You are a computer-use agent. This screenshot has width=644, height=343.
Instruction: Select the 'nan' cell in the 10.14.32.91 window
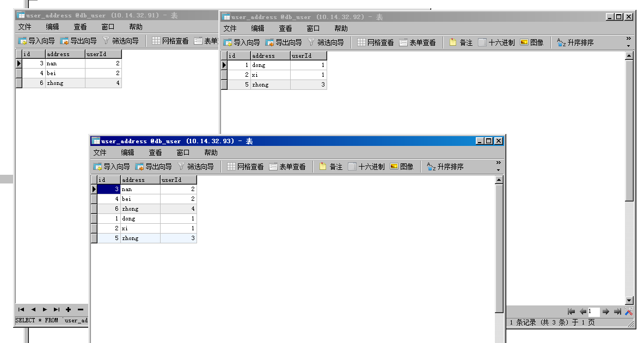(x=65, y=63)
